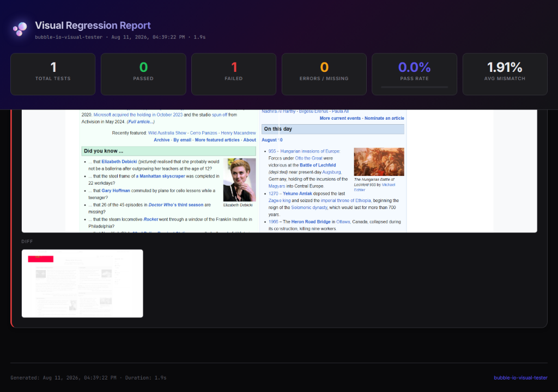
Task: Open the 'Heron Road Bridge' link
Action: coord(311,222)
